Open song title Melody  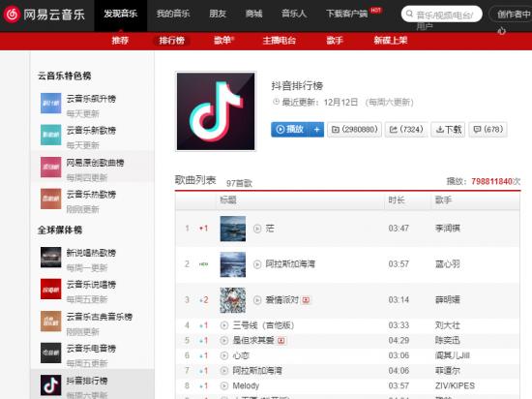click(x=246, y=385)
